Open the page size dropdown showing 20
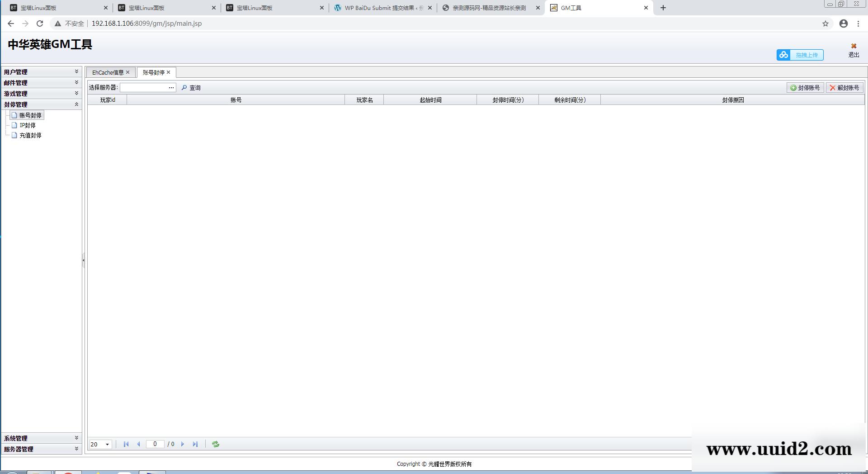868x474 pixels. (107, 445)
